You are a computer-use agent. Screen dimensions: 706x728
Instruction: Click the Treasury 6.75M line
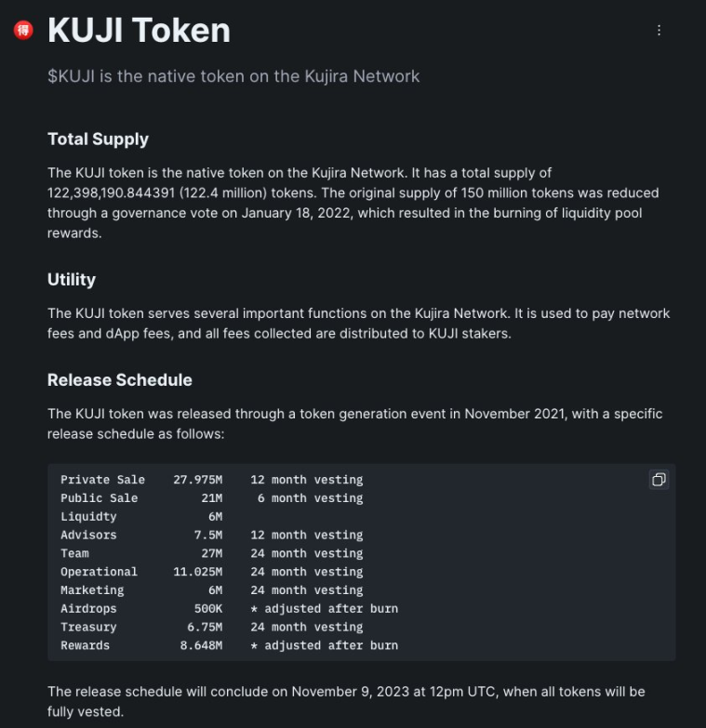[212, 627]
